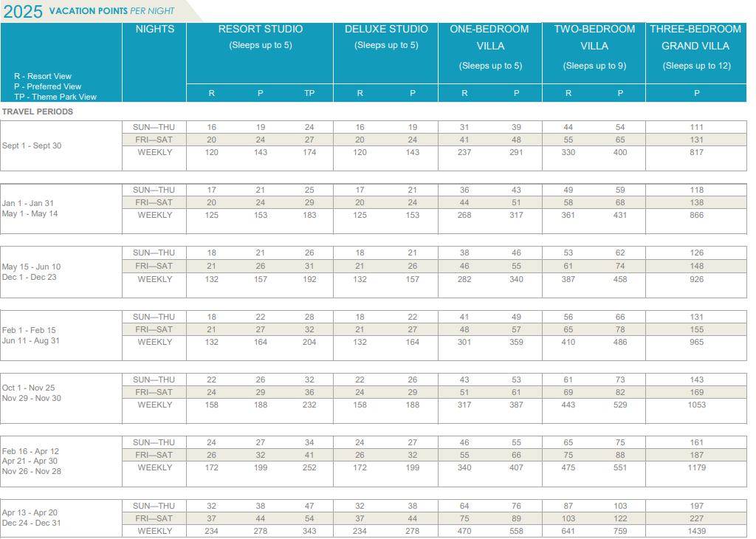The width and height of the screenshot is (756, 539).
Task: Select the TRAVEL PERIODS label
Action: tap(38, 112)
